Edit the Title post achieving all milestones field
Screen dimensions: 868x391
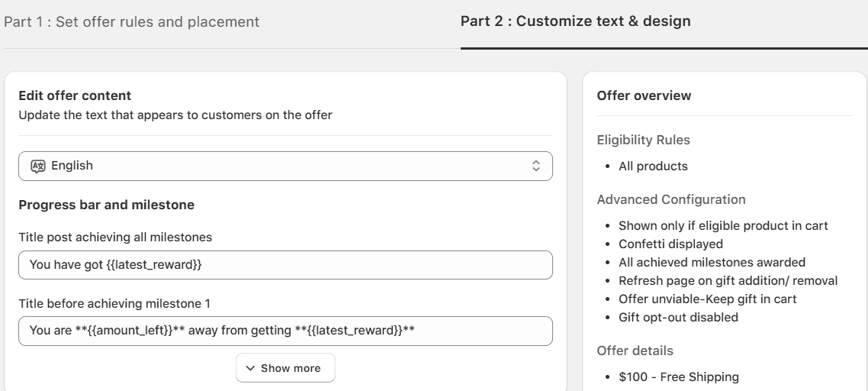point(285,265)
